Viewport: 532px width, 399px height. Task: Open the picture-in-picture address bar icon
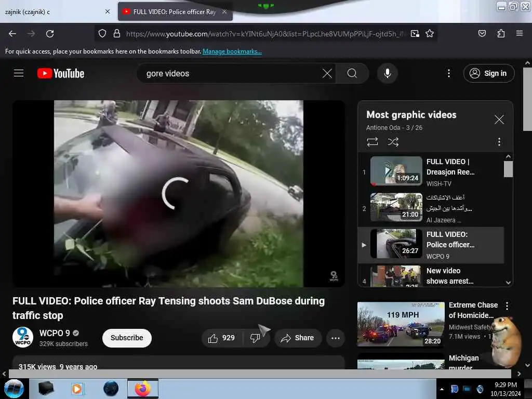(415, 34)
